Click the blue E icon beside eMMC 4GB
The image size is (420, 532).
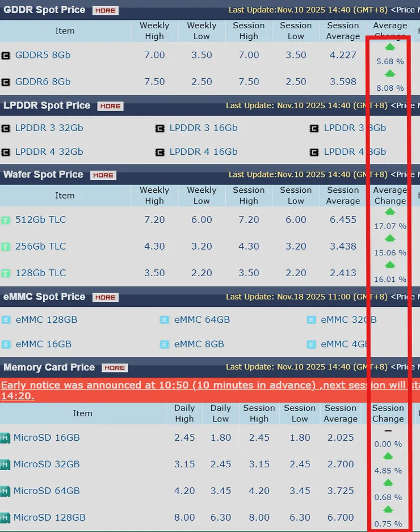312,344
